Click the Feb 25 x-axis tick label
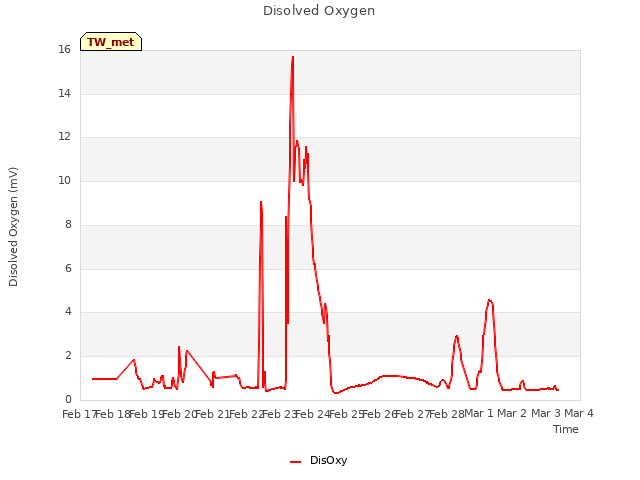Viewport: 640px width, 480px height. coord(346,414)
